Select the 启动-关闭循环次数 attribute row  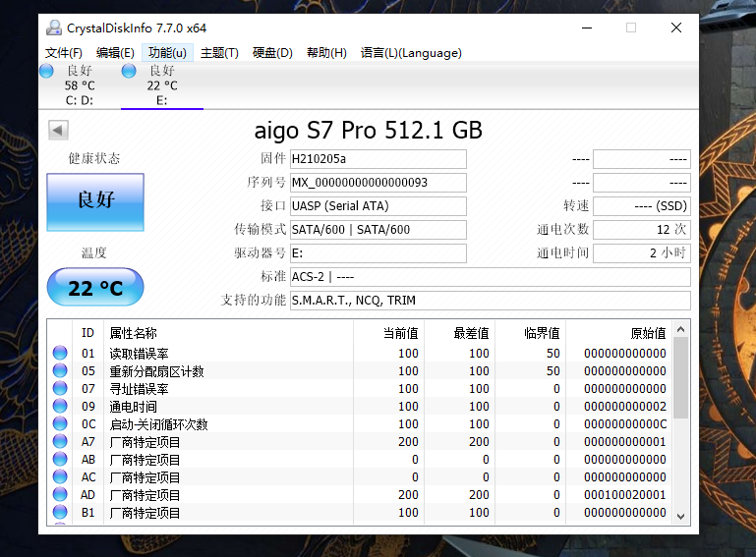tap(360, 424)
